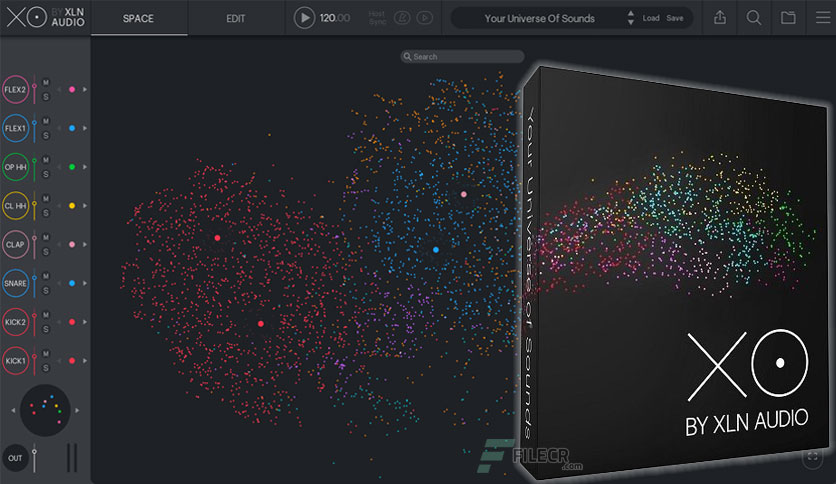Trigger the KICK1 pad
The height and width of the screenshot is (484, 836).
pos(15,361)
